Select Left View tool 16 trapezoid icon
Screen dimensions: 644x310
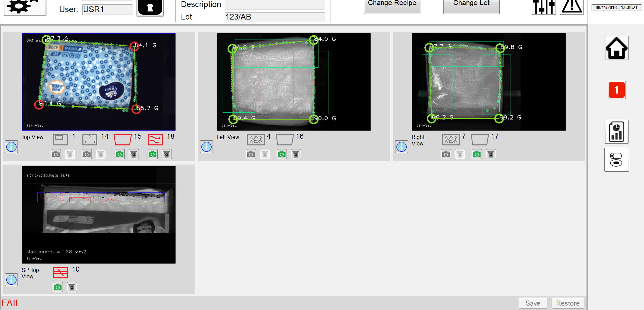285,139
